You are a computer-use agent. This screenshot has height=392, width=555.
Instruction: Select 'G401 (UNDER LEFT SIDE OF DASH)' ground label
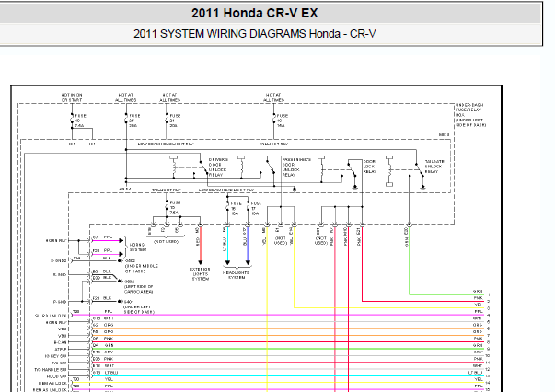[x=139, y=306]
